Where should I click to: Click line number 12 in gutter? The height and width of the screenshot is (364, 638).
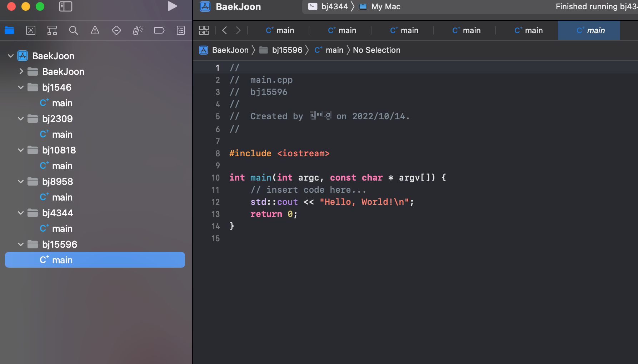coord(215,202)
